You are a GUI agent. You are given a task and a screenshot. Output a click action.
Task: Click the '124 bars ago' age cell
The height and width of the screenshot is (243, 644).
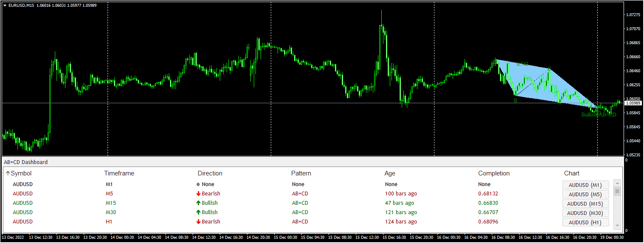(x=401, y=222)
